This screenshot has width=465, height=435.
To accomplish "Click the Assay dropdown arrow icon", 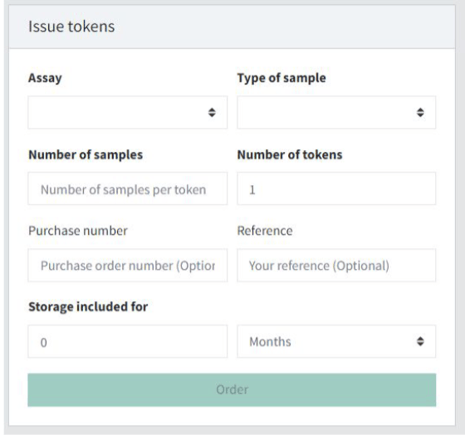I will click(212, 112).
